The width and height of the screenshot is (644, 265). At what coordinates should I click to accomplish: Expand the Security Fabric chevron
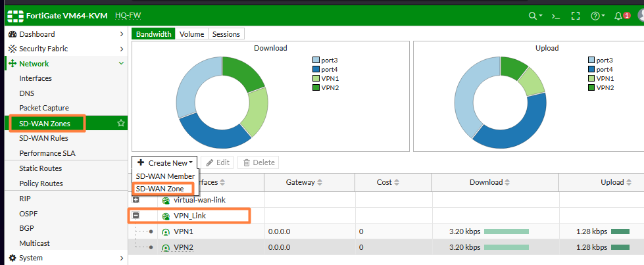click(x=121, y=49)
